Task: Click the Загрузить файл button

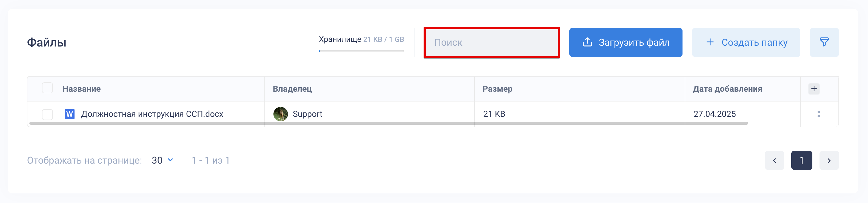Action: [x=626, y=42]
